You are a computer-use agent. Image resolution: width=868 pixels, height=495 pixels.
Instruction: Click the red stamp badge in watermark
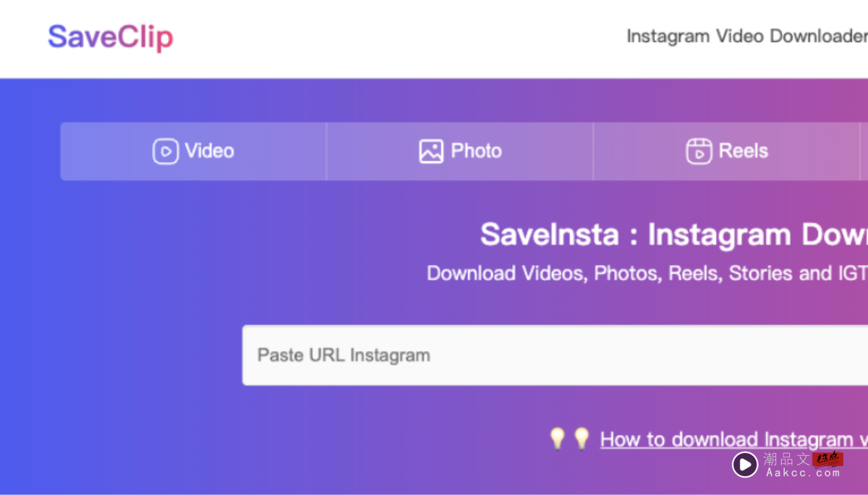pos(827,459)
